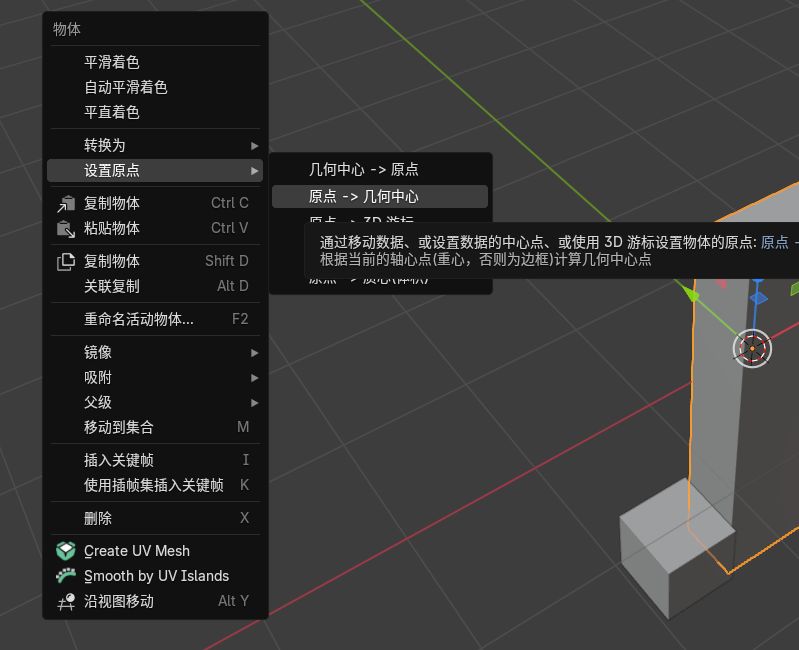Image resolution: width=799 pixels, height=650 pixels.
Task: Choose 自动平滑着色 menu entry
Action: tap(155, 87)
